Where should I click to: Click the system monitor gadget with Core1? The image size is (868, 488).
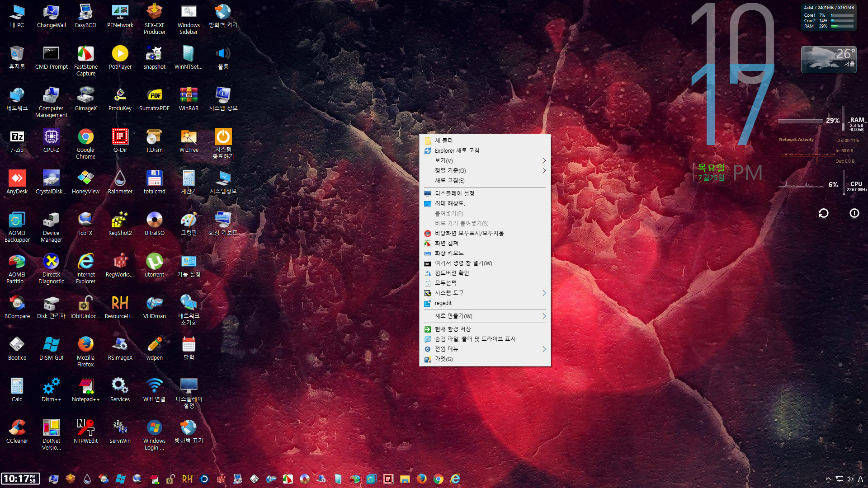[829, 17]
